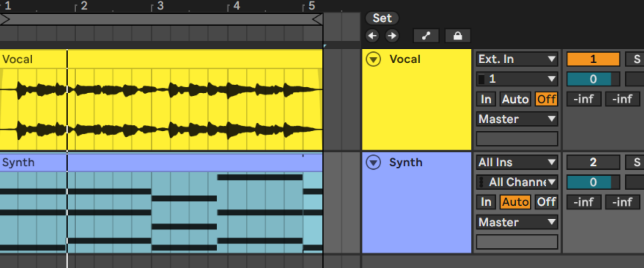Toggle the lock envelopes icon
644x268 pixels.
[x=458, y=36]
